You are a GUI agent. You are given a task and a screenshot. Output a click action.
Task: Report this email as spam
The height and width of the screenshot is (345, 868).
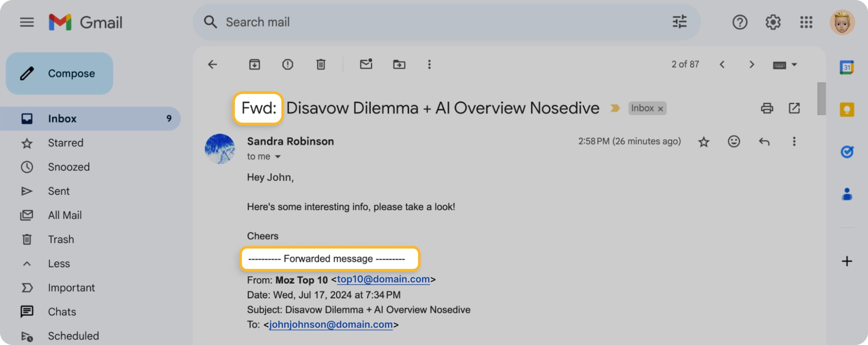[x=288, y=65]
